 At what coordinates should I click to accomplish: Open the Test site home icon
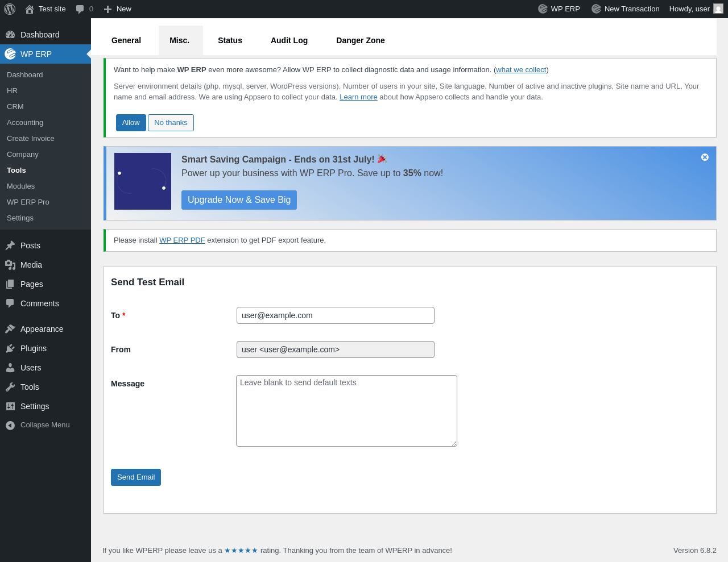30,9
